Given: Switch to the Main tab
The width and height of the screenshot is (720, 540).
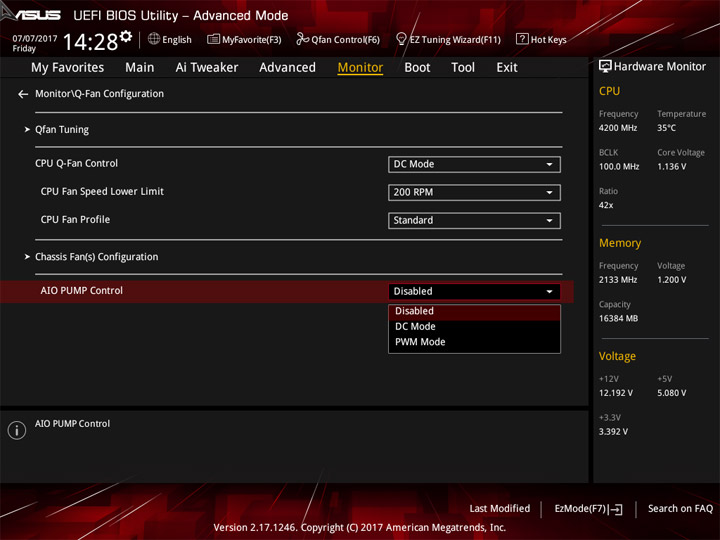Looking at the screenshot, I should click(x=140, y=68).
